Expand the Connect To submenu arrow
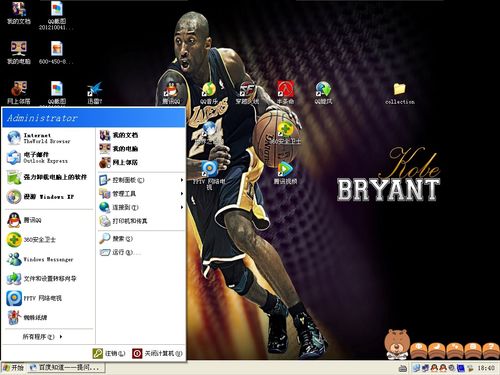 (182, 207)
